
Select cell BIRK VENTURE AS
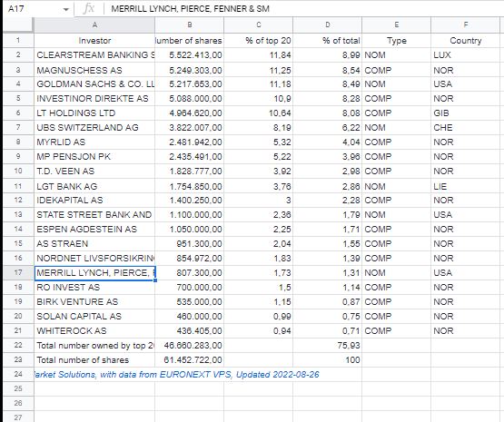pos(94,302)
